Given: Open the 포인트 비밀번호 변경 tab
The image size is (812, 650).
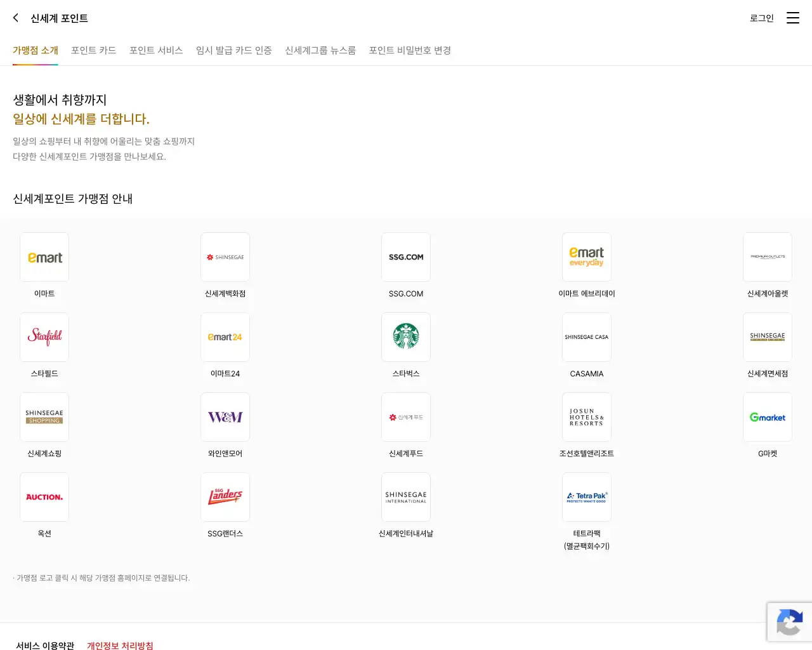Looking at the screenshot, I should [410, 50].
